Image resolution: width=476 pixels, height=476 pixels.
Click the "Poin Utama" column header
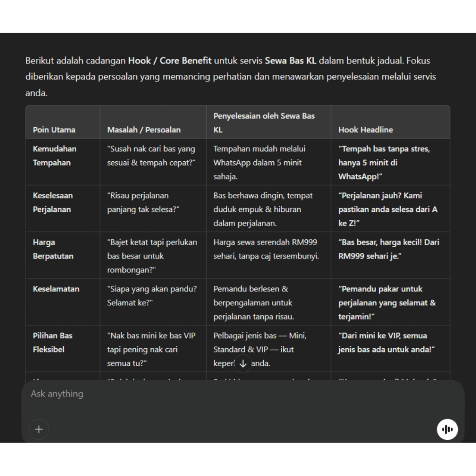(x=54, y=130)
